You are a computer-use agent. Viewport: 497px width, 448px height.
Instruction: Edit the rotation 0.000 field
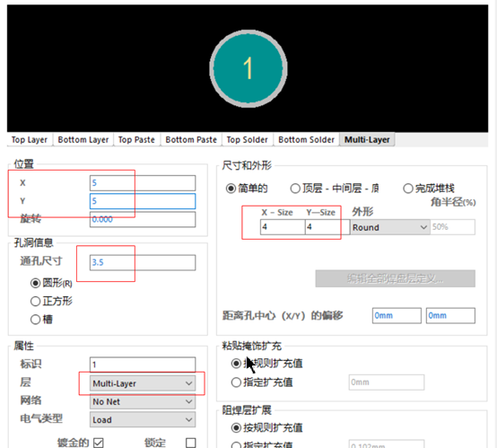point(143,219)
